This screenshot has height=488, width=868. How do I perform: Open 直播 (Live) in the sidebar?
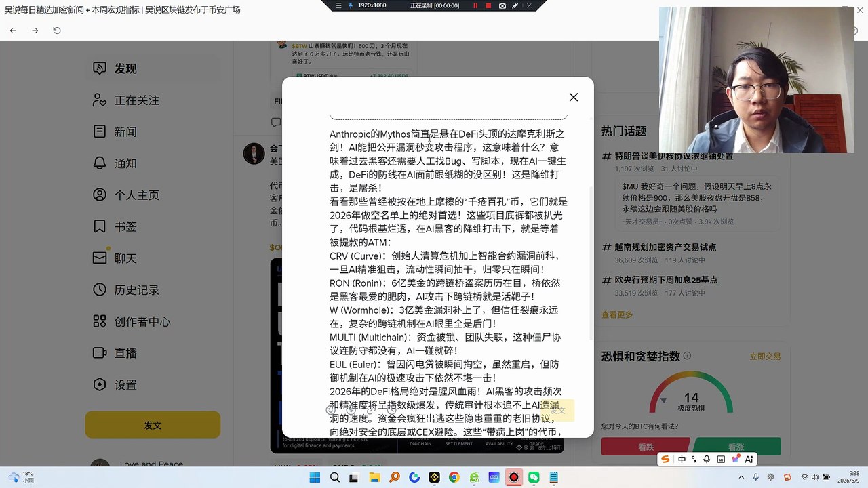153,353
